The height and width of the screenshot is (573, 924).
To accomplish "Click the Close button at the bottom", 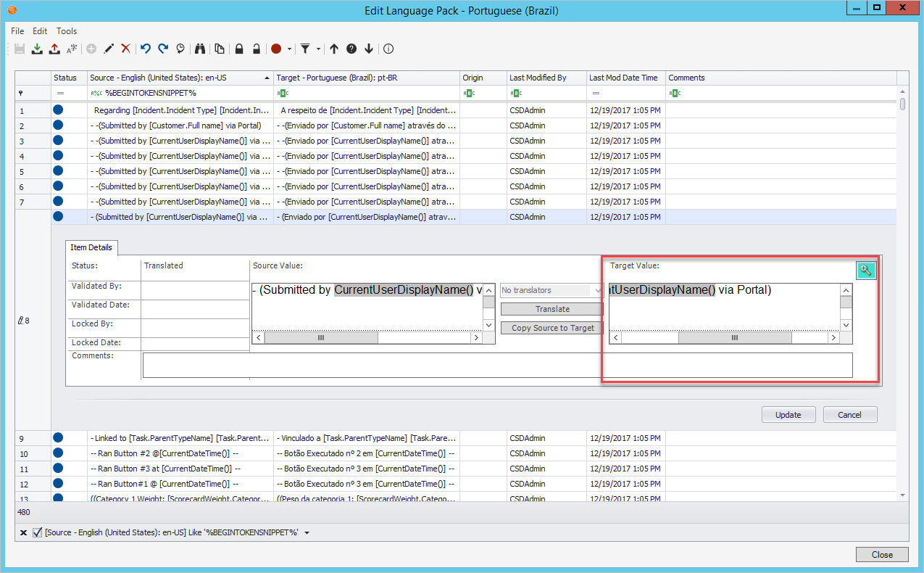I will click(x=882, y=554).
